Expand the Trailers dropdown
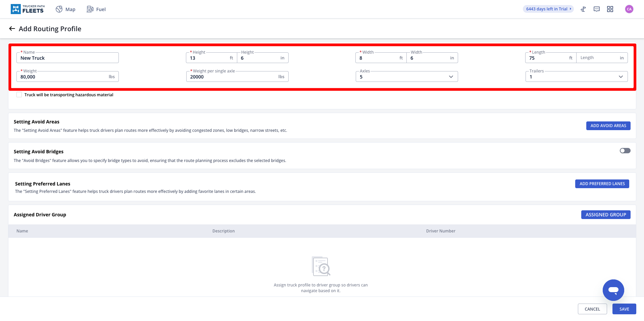 pos(576,77)
